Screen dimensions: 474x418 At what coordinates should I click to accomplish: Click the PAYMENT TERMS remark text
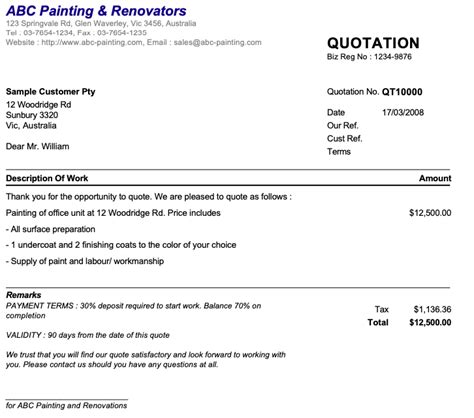(x=133, y=311)
